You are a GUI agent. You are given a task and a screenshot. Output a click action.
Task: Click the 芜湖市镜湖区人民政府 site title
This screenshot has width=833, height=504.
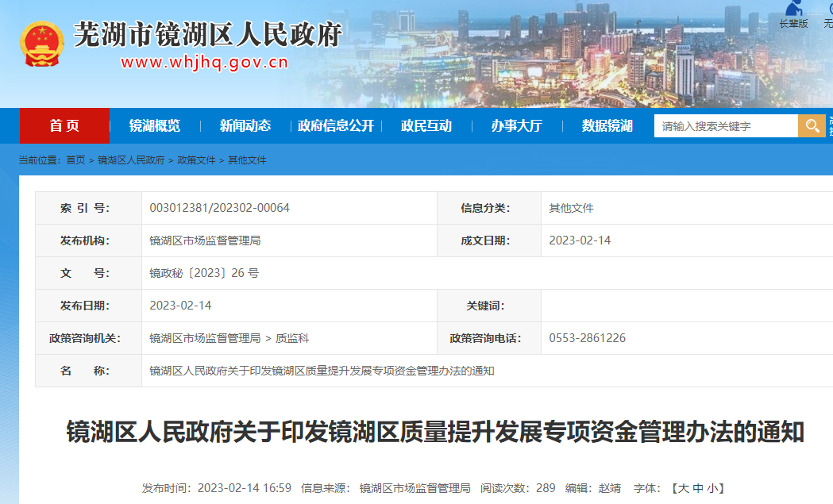click(207, 34)
